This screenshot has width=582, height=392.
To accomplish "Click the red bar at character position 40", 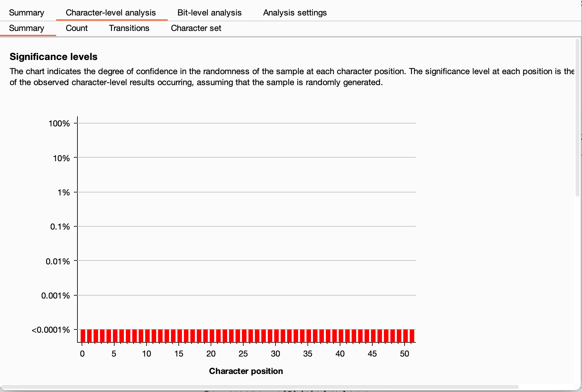I will 341,336.
